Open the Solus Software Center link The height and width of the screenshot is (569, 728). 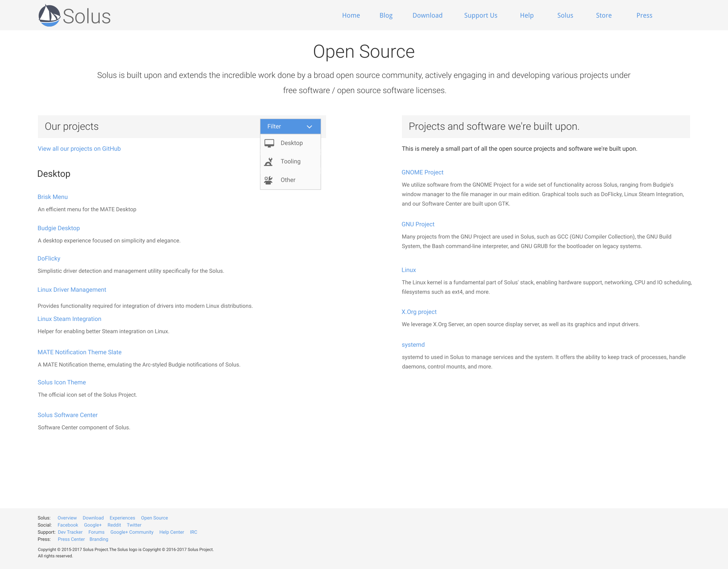(67, 415)
